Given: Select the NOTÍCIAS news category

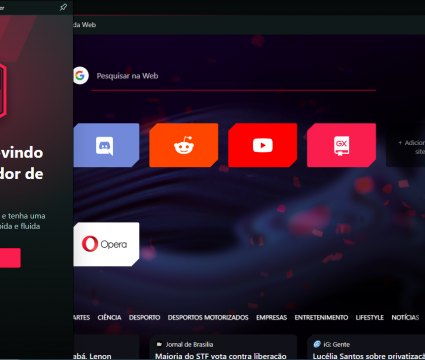Looking at the screenshot, I should click(x=405, y=317).
